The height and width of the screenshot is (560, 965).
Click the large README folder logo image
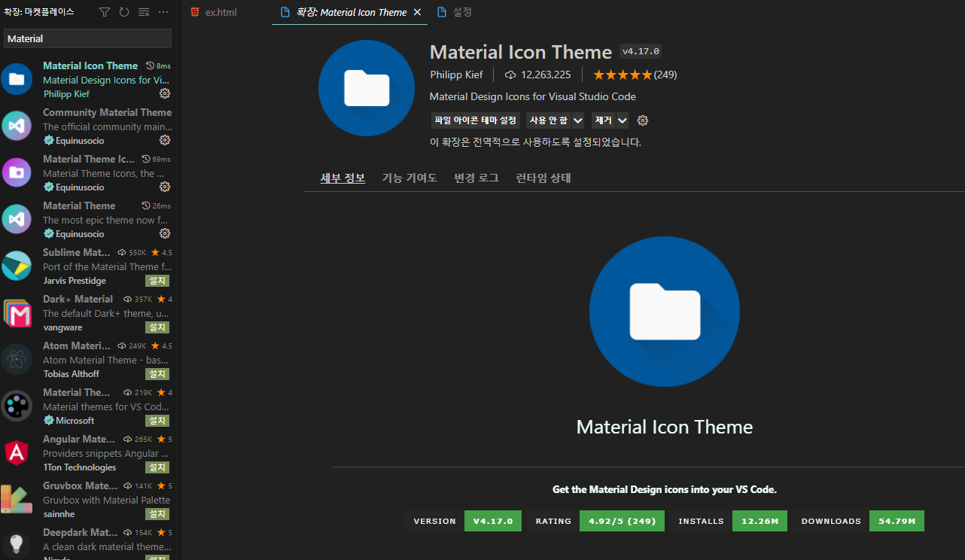665,312
